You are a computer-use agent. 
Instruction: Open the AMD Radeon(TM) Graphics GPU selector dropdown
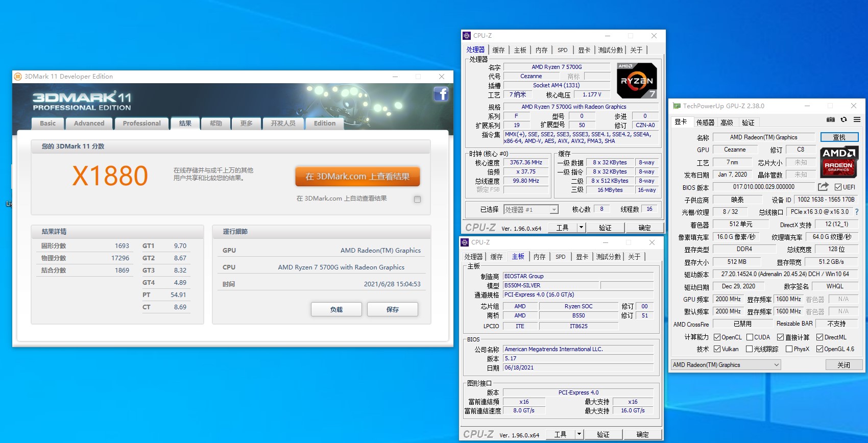point(726,365)
